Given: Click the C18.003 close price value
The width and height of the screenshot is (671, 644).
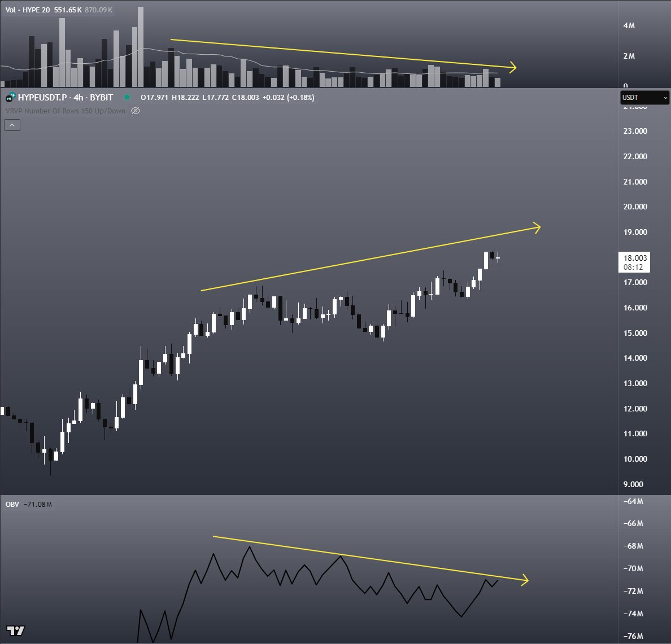Looking at the screenshot, I should click(x=245, y=98).
